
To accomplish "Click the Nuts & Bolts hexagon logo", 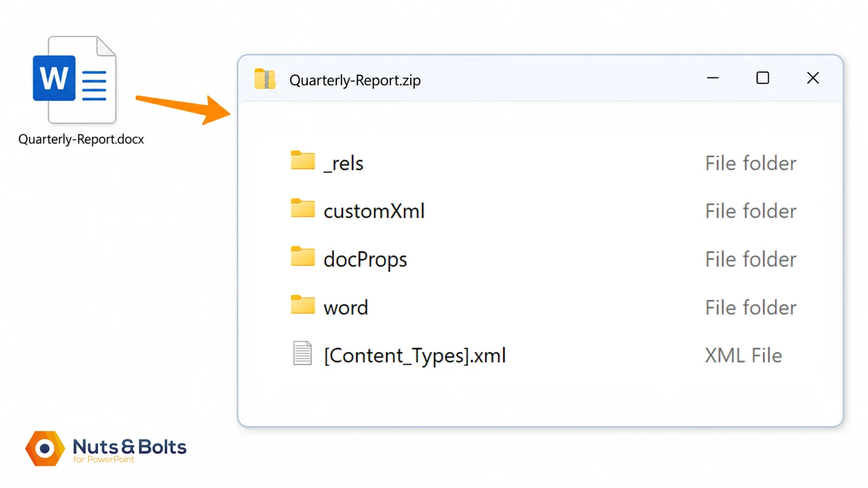I will click(x=45, y=448).
